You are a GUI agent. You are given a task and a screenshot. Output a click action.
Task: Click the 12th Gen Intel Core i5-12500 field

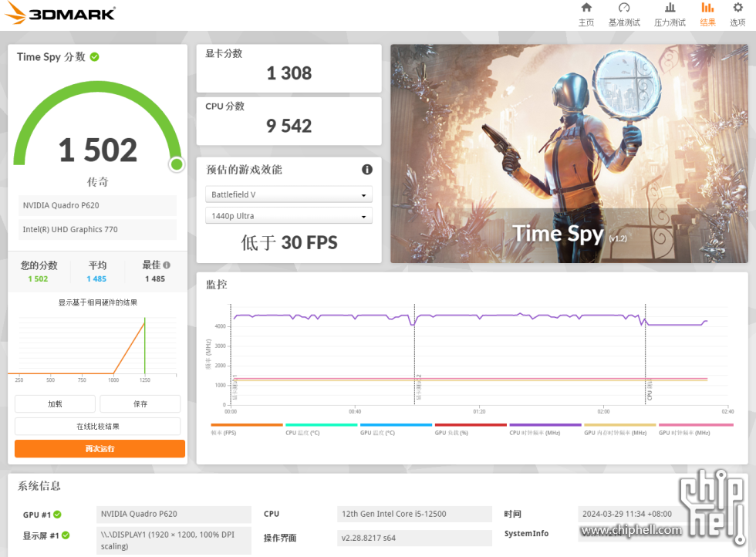click(414, 514)
